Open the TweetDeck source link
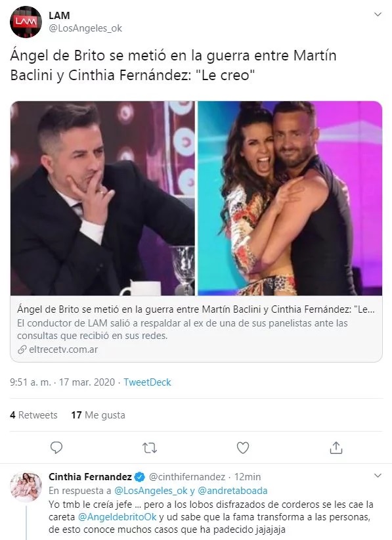The width and height of the screenshot is (392, 540). (147, 382)
